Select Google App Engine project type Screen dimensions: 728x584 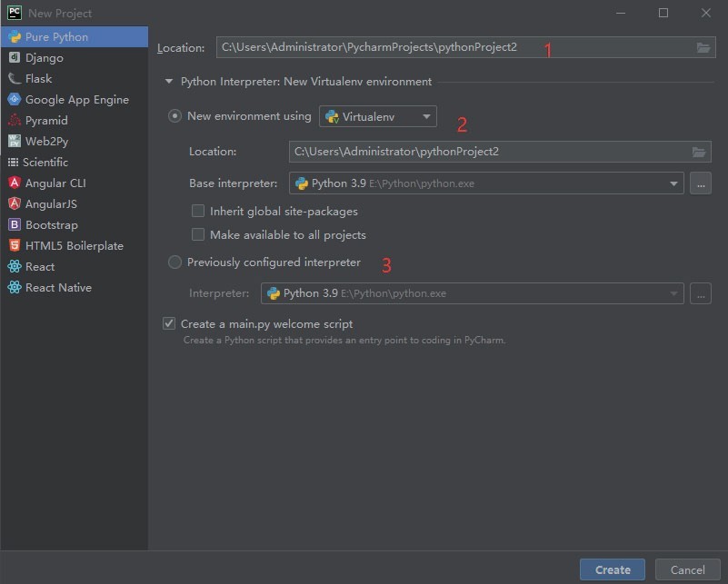[x=75, y=99]
